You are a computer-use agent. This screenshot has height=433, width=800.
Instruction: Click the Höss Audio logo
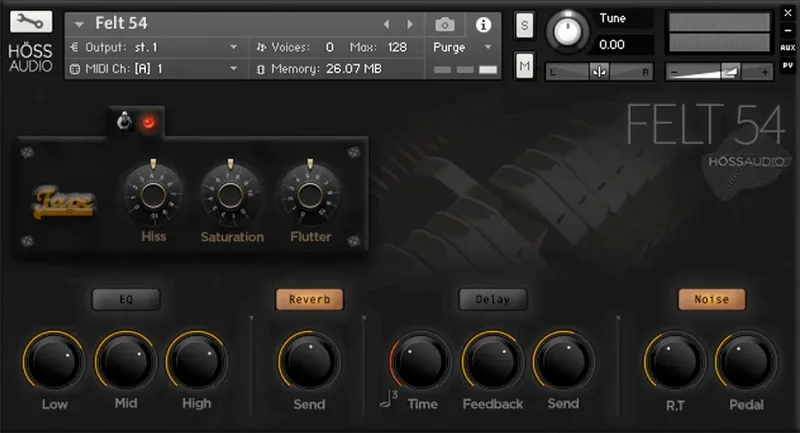[31, 58]
